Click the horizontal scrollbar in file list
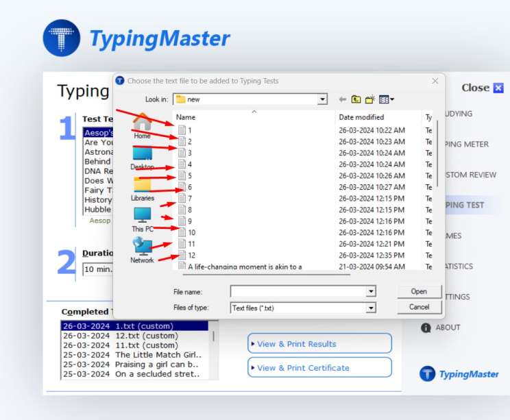 (x=266, y=275)
